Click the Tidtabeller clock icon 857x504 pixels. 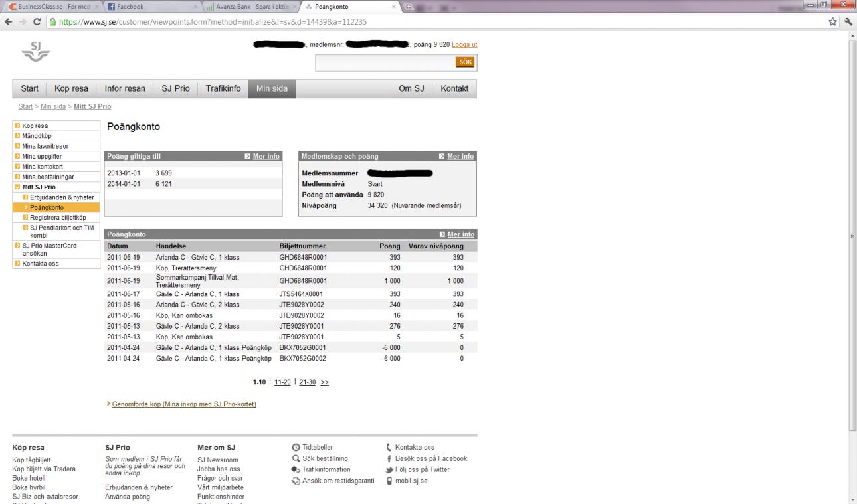coord(296,448)
